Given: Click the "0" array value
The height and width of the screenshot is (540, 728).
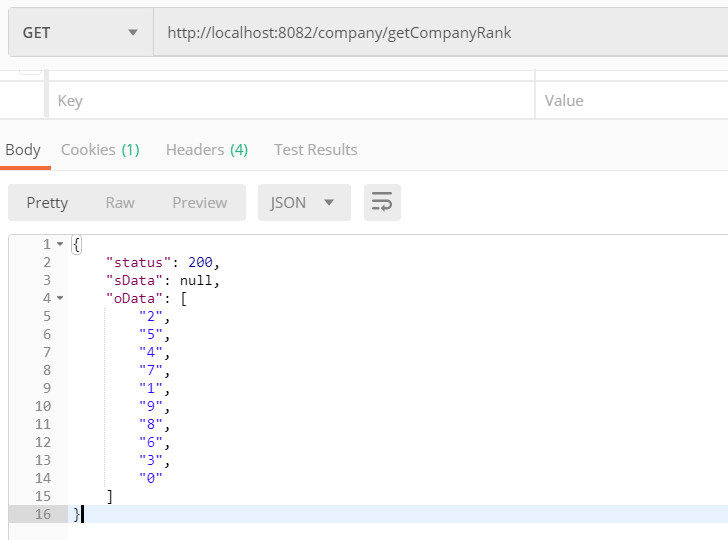Looking at the screenshot, I should click(x=151, y=478).
